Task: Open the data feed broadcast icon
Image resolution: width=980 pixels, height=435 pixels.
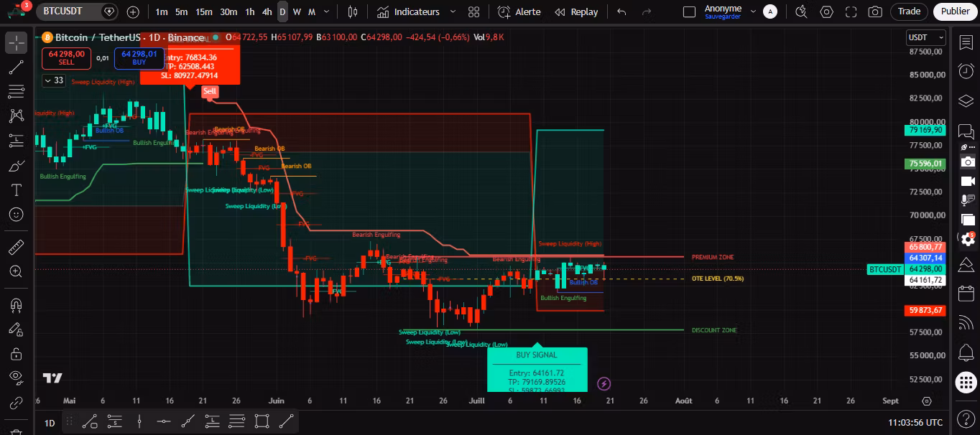Action: click(x=966, y=323)
